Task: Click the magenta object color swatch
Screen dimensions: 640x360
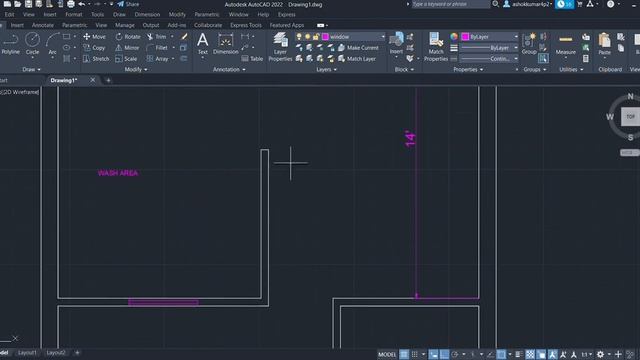Action: [x=465, y=37]
